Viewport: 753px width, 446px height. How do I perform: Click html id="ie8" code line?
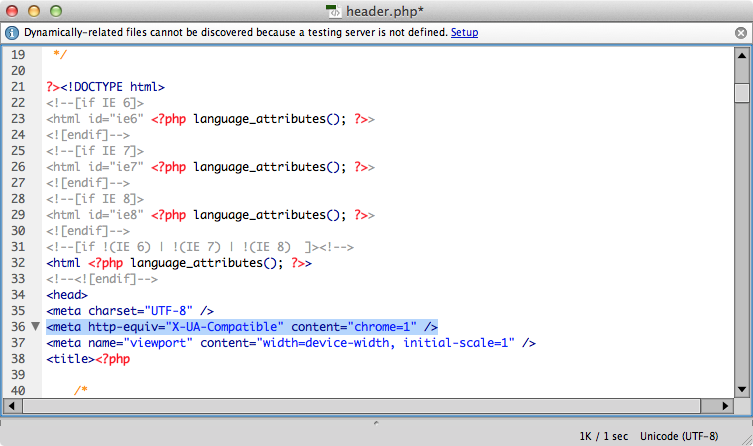click(210, 215)
